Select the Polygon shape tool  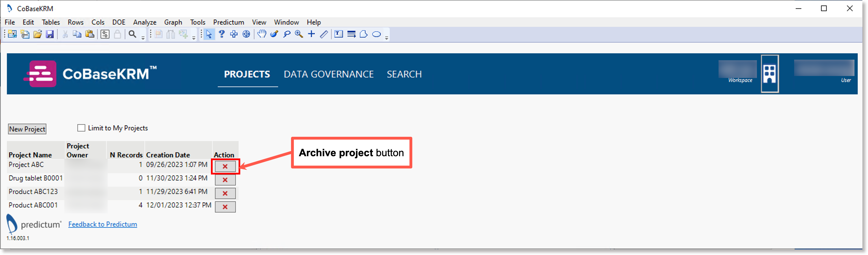(x=363, y=34)
